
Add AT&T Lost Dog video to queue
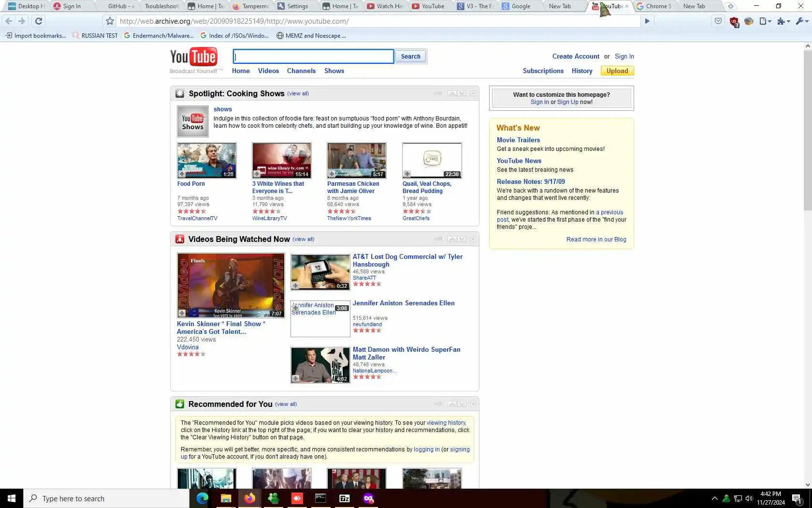click(295, 286)
